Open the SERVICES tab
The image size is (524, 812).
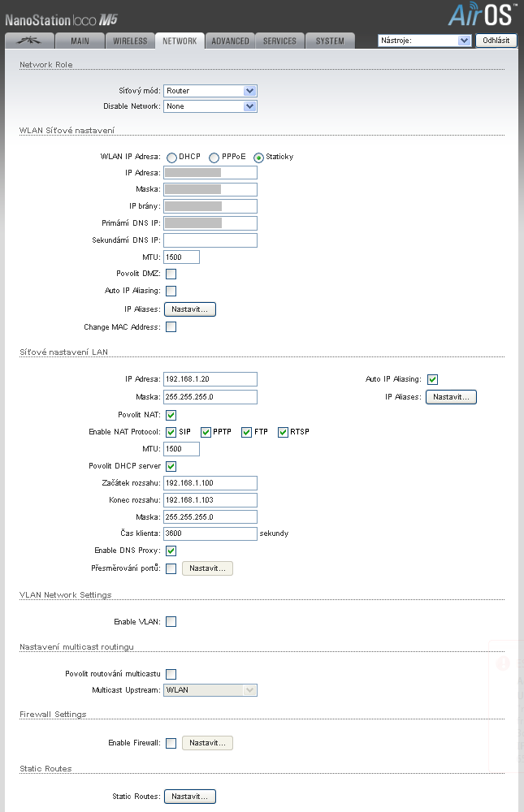pyautogui.click(x=279, y=41)
